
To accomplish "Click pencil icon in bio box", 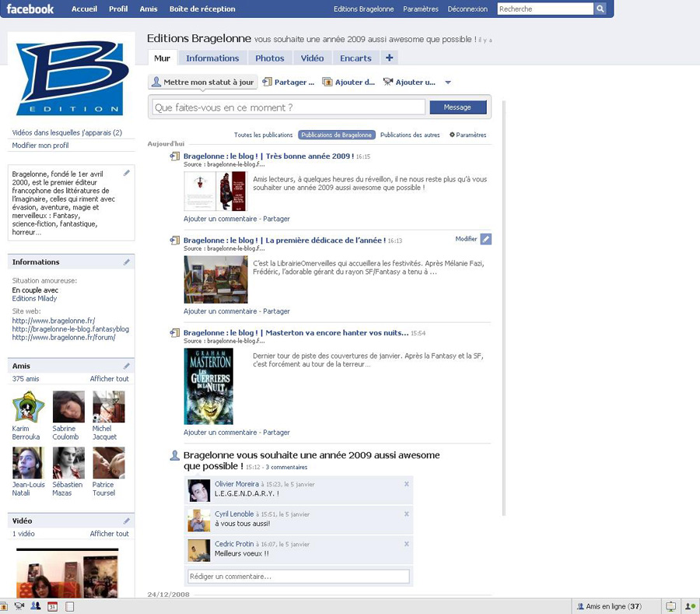I will point(127,173).
